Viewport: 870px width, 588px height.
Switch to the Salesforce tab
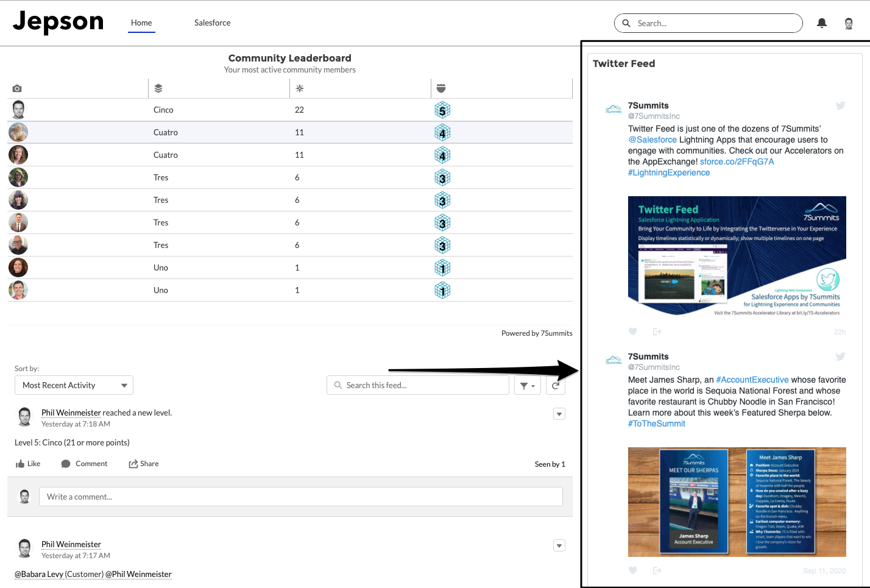point(212,23)
